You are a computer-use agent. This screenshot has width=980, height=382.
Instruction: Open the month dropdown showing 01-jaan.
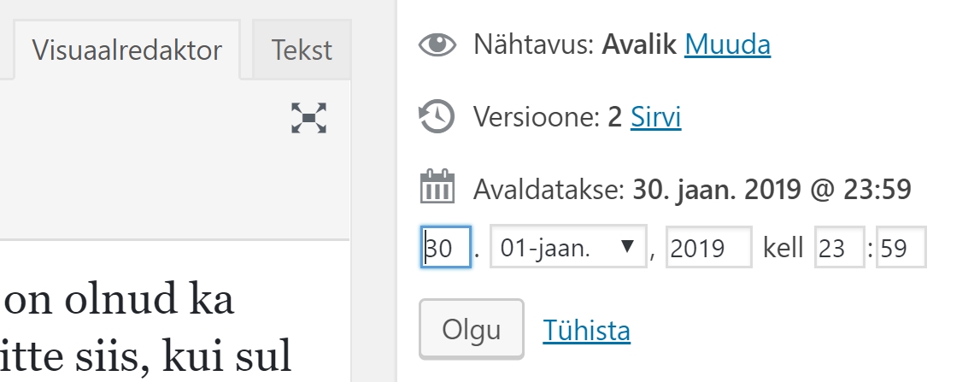[x=567, y=248]
